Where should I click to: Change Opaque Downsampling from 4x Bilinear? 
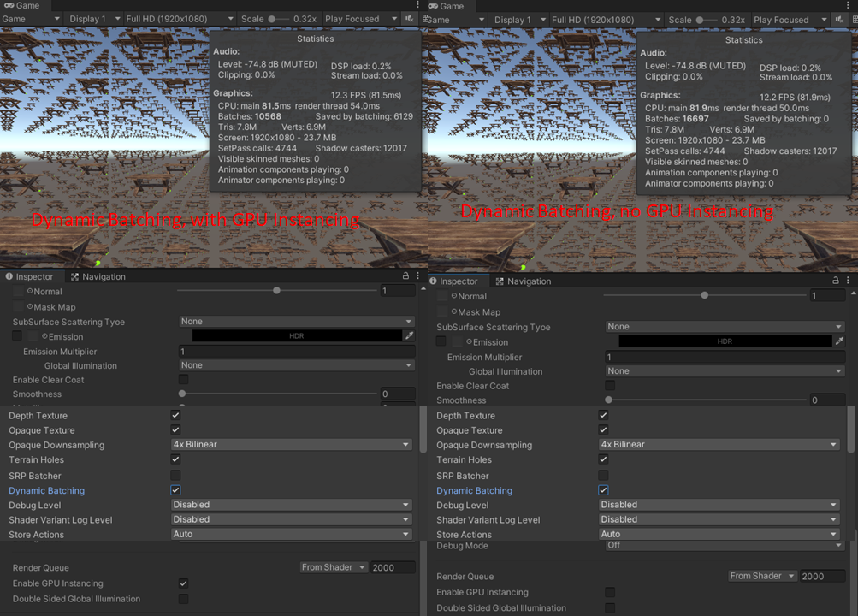tap(291, 444)
